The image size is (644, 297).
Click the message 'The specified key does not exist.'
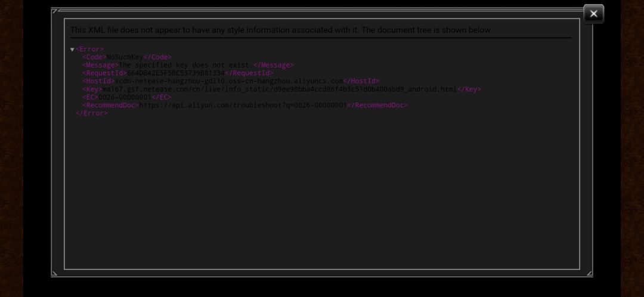point(185,66)
